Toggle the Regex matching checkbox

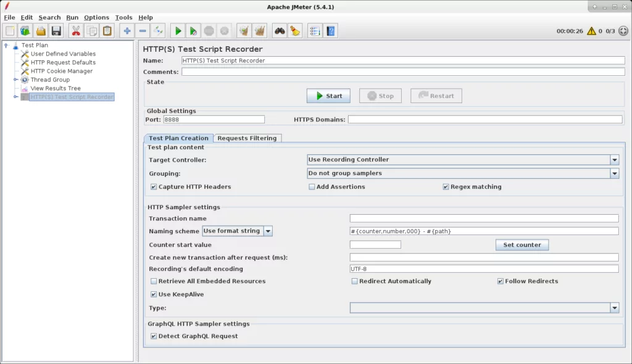point(446,187)
